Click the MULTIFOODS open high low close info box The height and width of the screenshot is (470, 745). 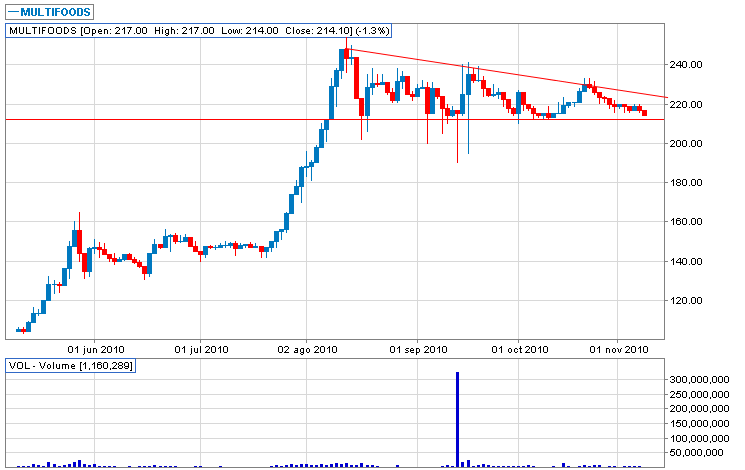point(199,31)
